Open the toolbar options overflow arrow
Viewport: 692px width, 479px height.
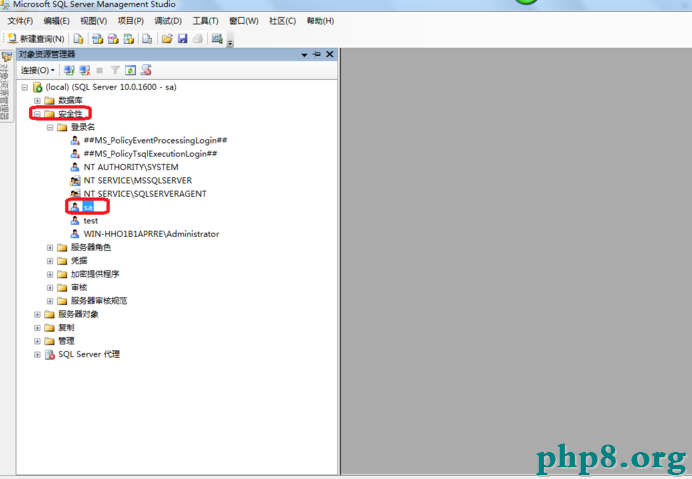pos(230,42)
